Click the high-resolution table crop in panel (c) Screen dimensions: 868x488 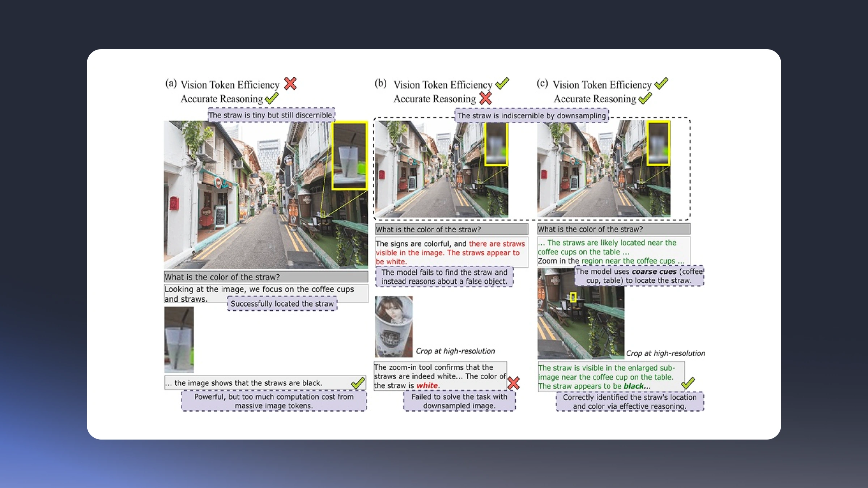[581, 313]
